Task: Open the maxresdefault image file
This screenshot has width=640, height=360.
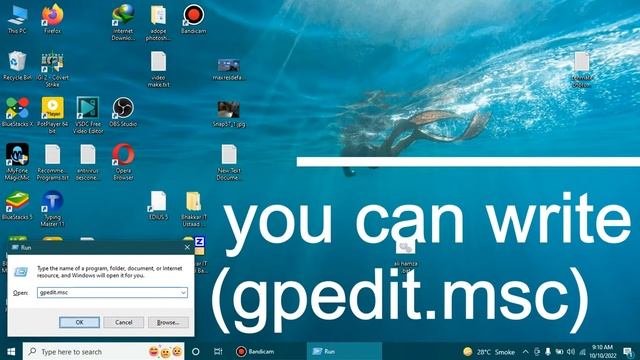Action: pos(229,69)
